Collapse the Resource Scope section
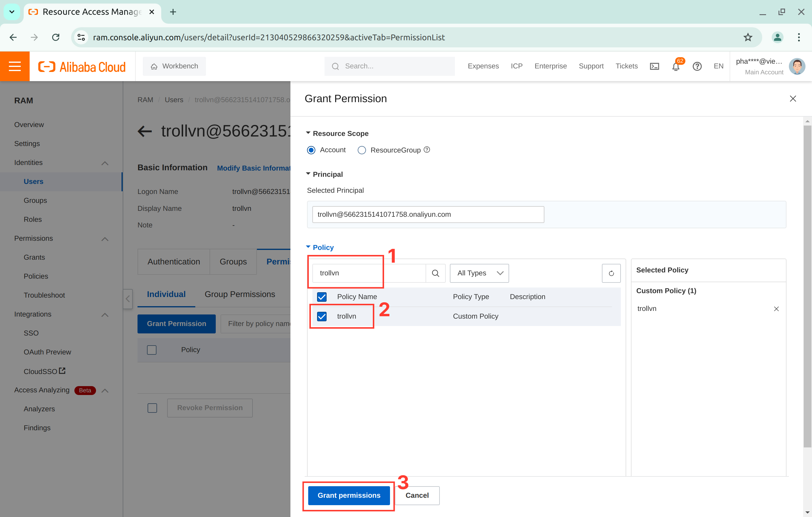Image resolution: width=812 pixels, height=517 pixels. click(308, 133)
